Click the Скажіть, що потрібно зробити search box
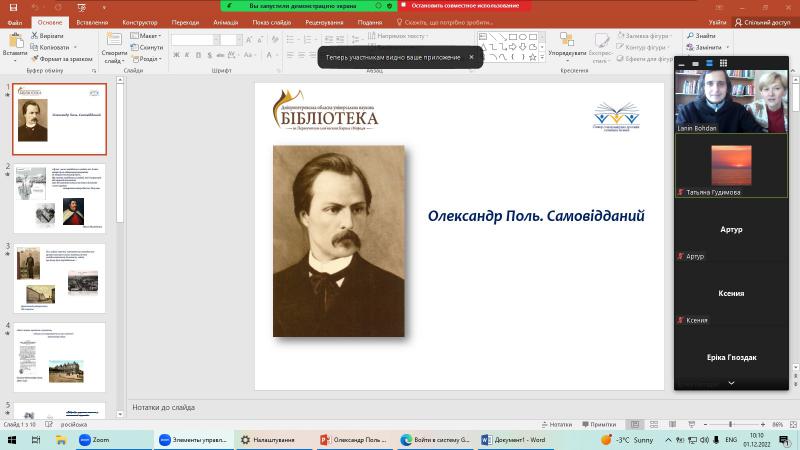The height and width of the screenshot is (450, 800). point(444,22)
